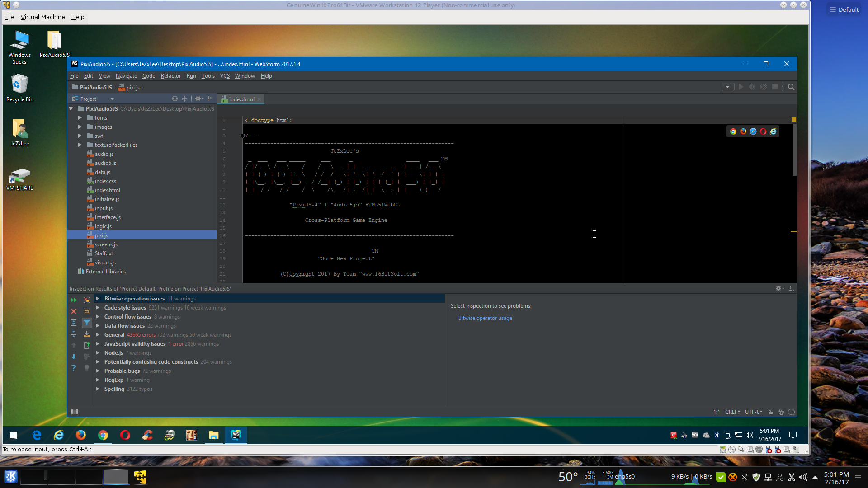Close index.html tab

click(259, 99)
